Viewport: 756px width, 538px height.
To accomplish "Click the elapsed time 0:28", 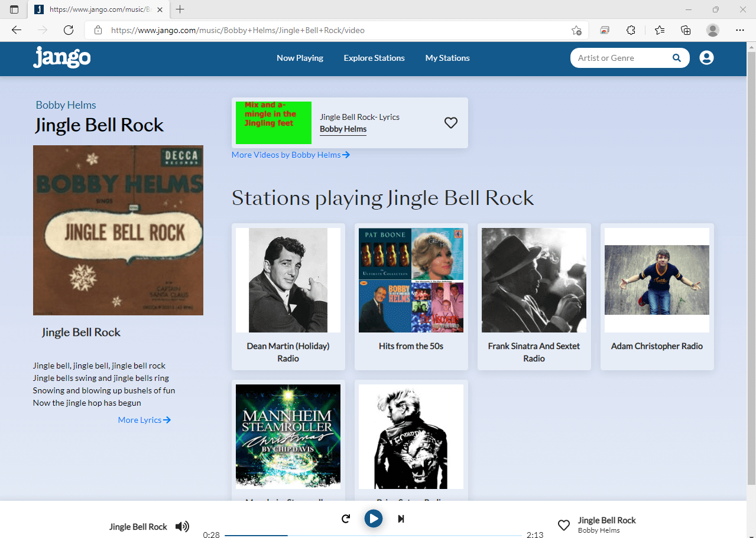I will click(x=211, y=535).
